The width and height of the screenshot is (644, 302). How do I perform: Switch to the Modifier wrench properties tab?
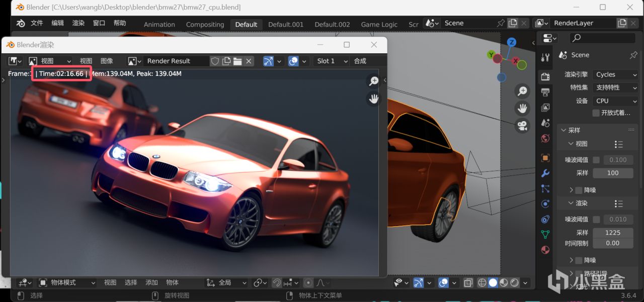click(x=545, y=173)
